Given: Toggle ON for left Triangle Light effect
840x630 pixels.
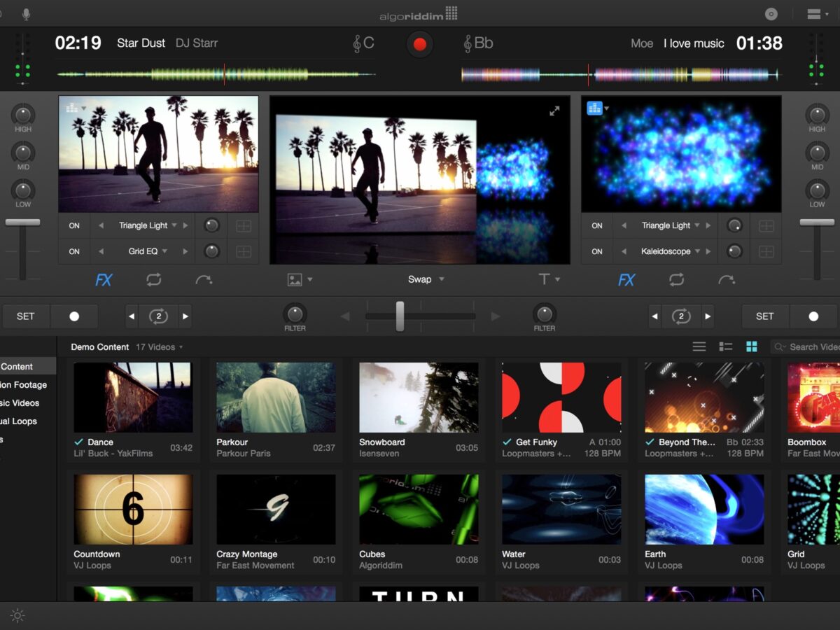Looking at the screenshot, I should (x=74, y=225).
